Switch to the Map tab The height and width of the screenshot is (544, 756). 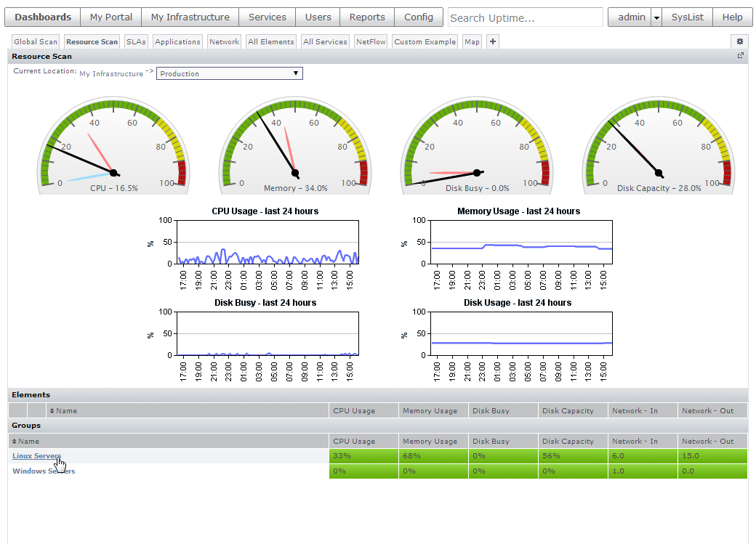[472, 42]
